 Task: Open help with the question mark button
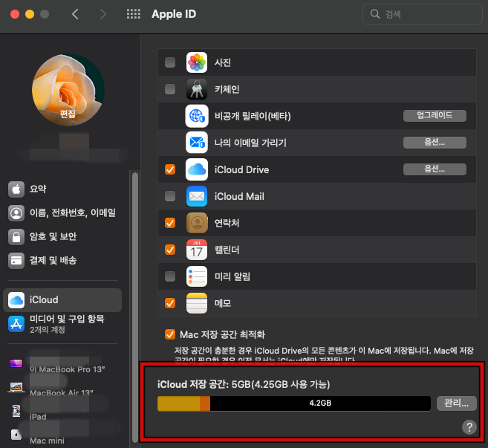click(469, 427)
